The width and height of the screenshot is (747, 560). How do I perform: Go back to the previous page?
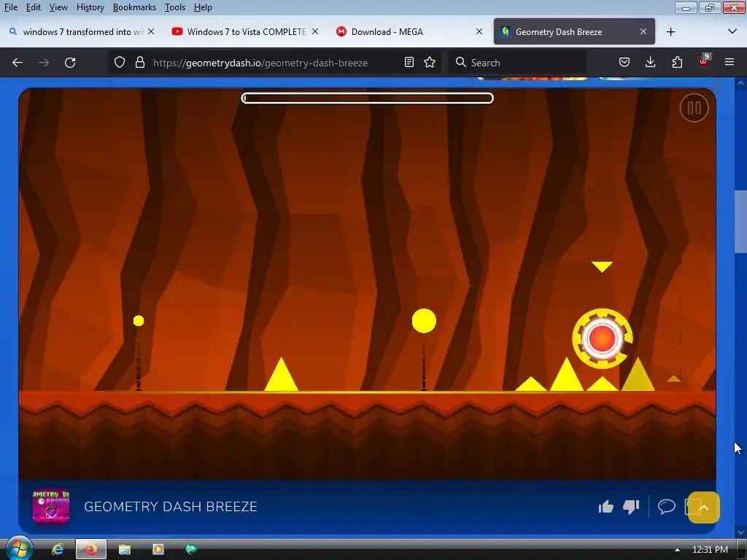coord(18,63)
